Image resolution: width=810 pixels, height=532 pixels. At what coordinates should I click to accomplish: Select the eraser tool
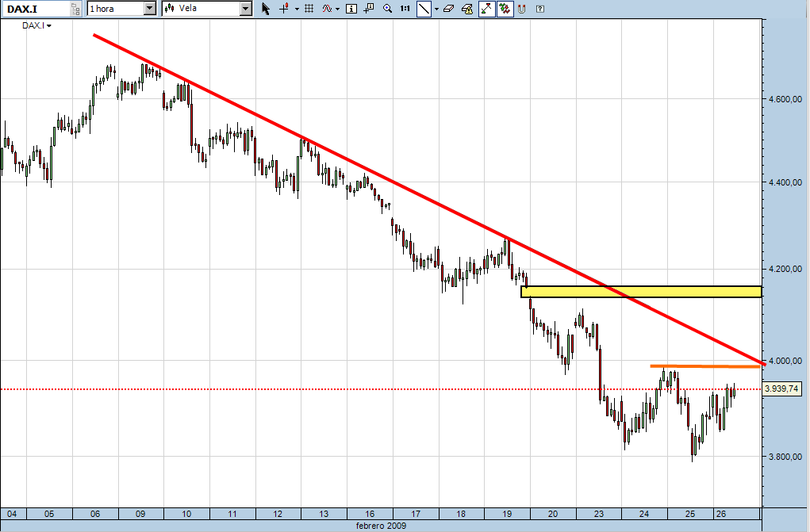[449, 9]
